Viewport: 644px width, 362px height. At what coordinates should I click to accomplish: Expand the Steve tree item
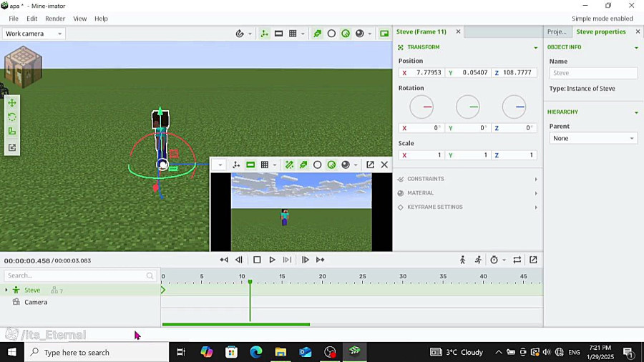coord(6,290)
